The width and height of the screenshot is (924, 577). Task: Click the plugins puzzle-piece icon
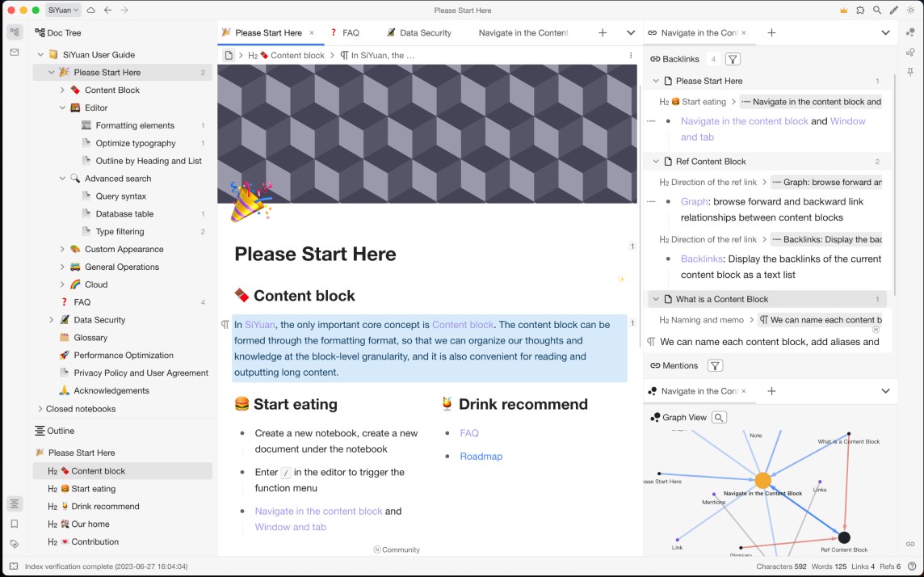[860, 11]
